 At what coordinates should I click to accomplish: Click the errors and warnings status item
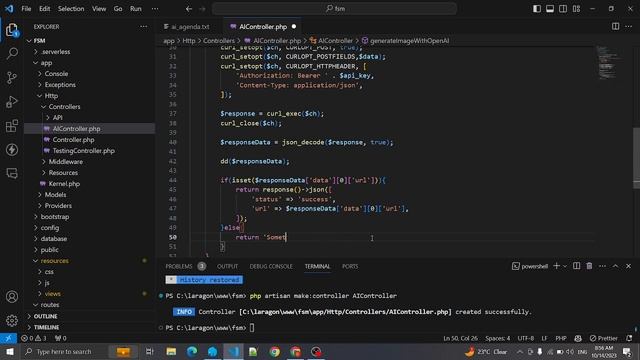coord(34,338)
